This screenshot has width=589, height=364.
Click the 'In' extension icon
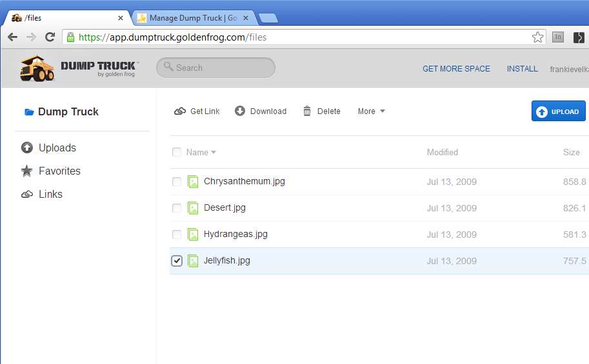coord(558,37)
